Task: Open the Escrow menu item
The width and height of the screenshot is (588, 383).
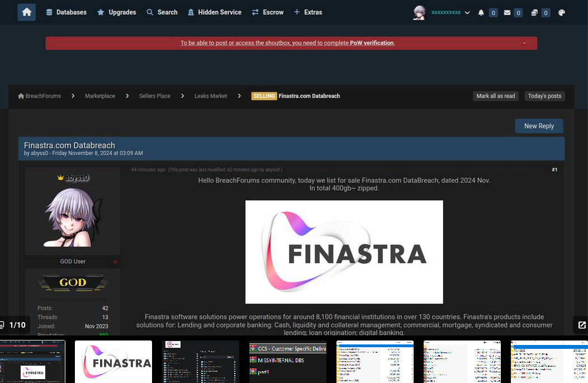Action: (268, 12)
